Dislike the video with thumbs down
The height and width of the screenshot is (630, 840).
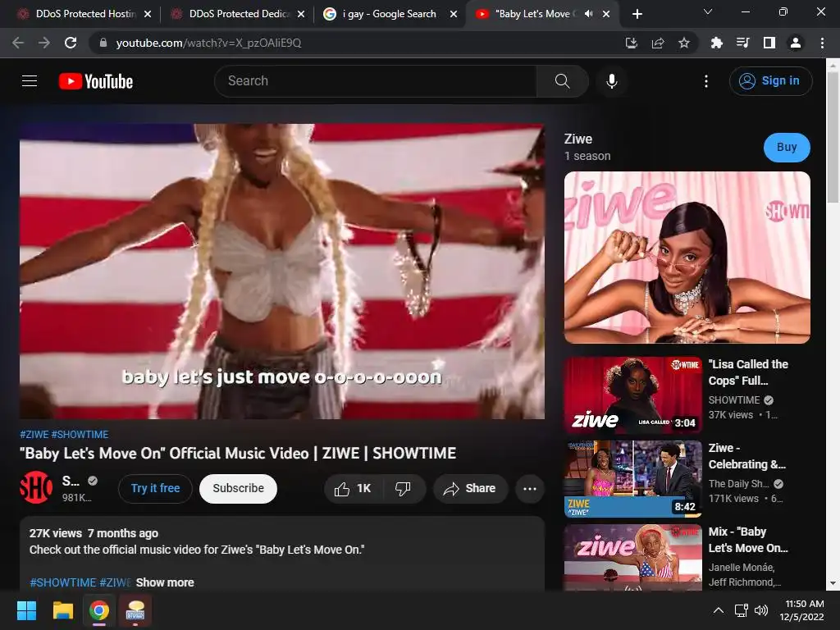(x=403, y=489)
